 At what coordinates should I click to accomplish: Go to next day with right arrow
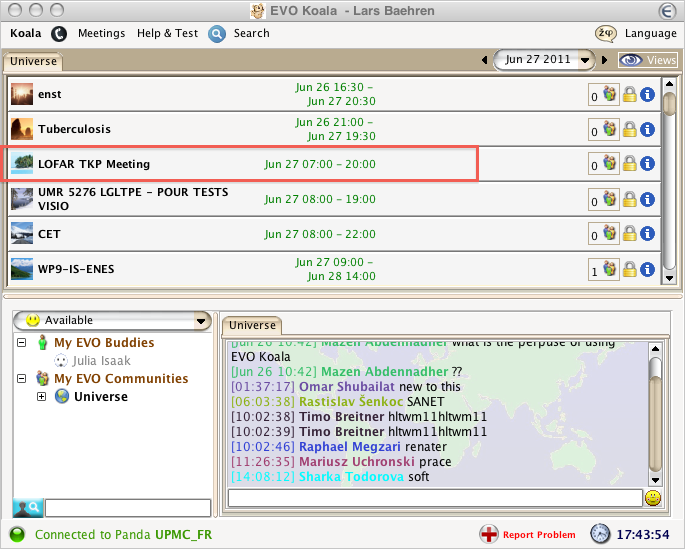[605, 60]
